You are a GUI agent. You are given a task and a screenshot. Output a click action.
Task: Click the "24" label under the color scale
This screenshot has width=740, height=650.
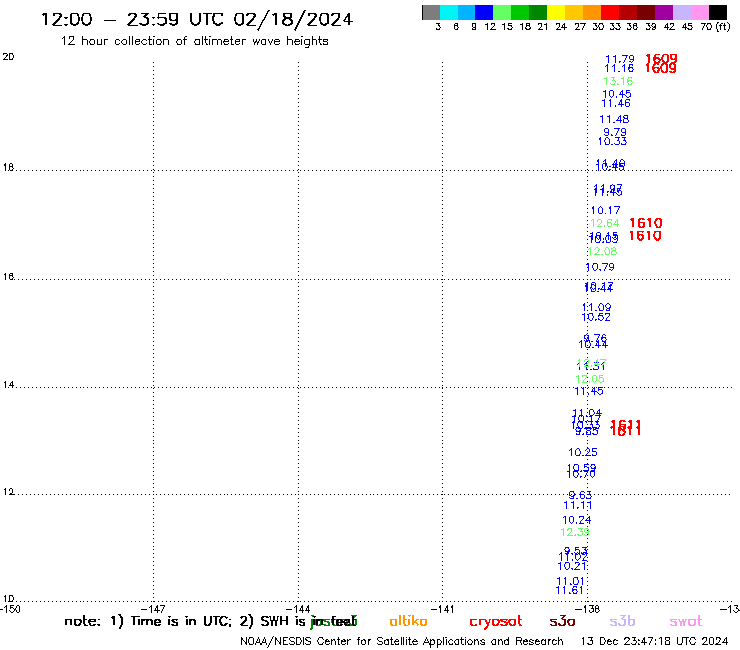pos(561,27)
